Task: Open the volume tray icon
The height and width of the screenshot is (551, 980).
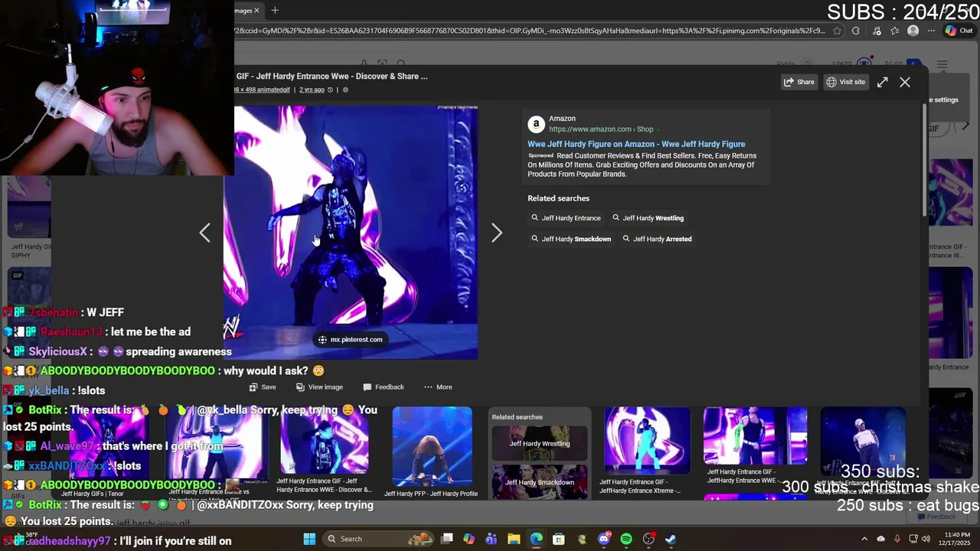Action: 926,539
